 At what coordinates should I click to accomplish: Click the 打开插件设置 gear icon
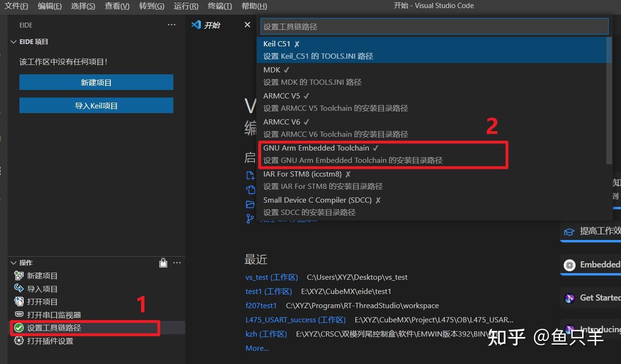[x=18, y=340]
